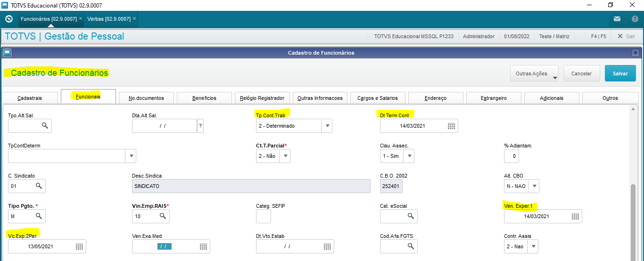
Task: Click the 01/08/2022 system date
Action: (517, 36)
